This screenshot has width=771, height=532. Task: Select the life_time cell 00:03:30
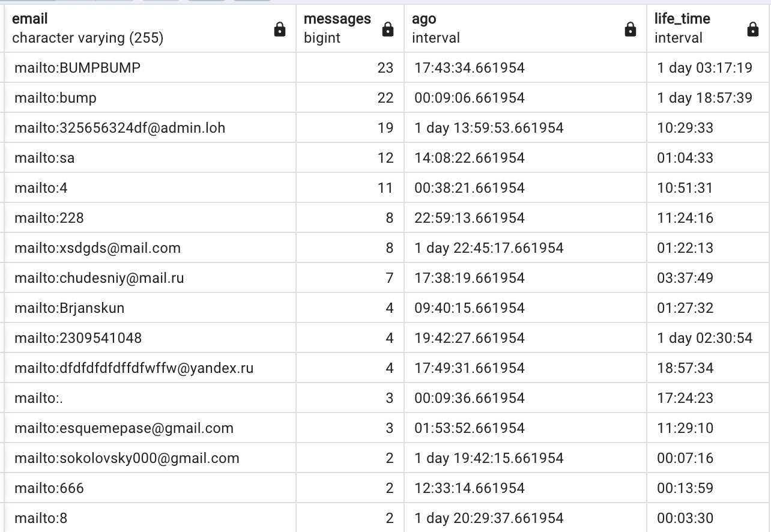coord(685,518)
